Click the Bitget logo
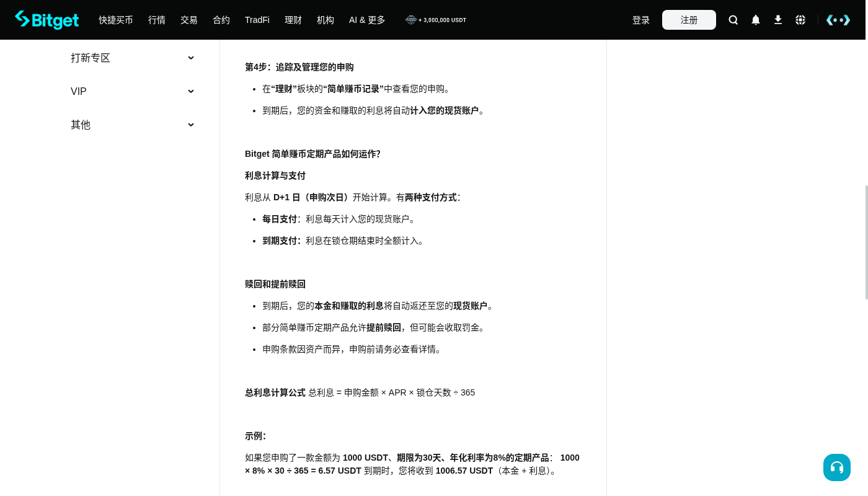This screenshot has width=868, height=496. pos(47,20)
